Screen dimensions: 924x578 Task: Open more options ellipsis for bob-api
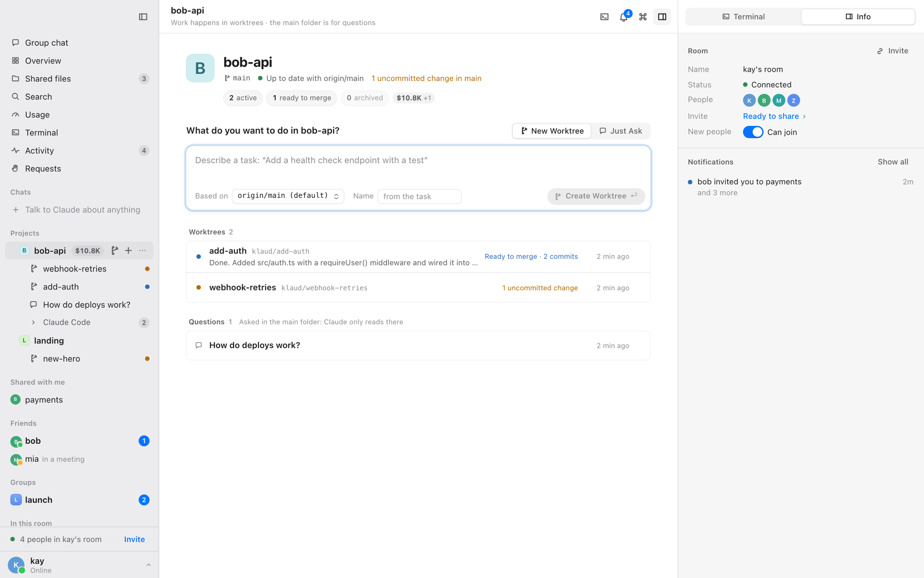(142, 251)
